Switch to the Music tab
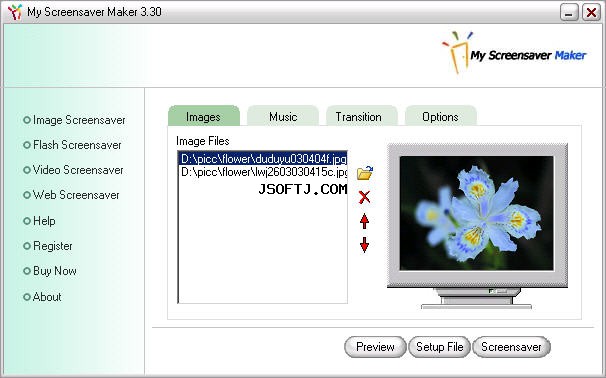 coord(283,116)
